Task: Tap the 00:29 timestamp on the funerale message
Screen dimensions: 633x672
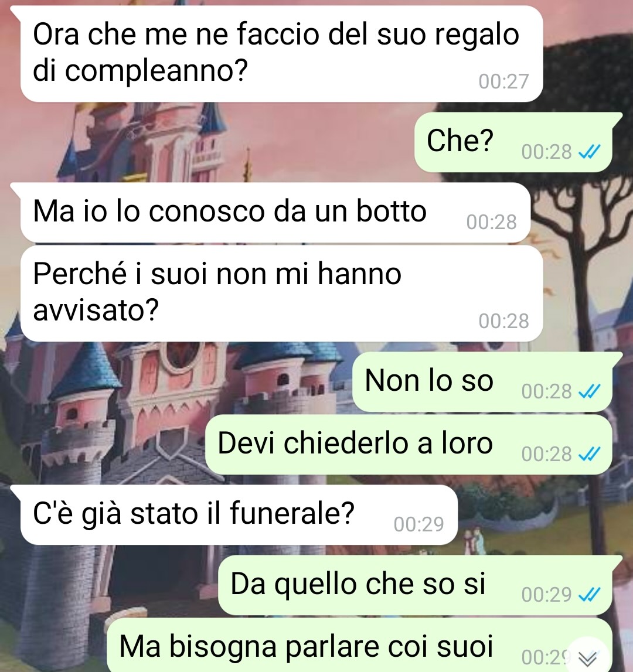Action: point(419,524)
